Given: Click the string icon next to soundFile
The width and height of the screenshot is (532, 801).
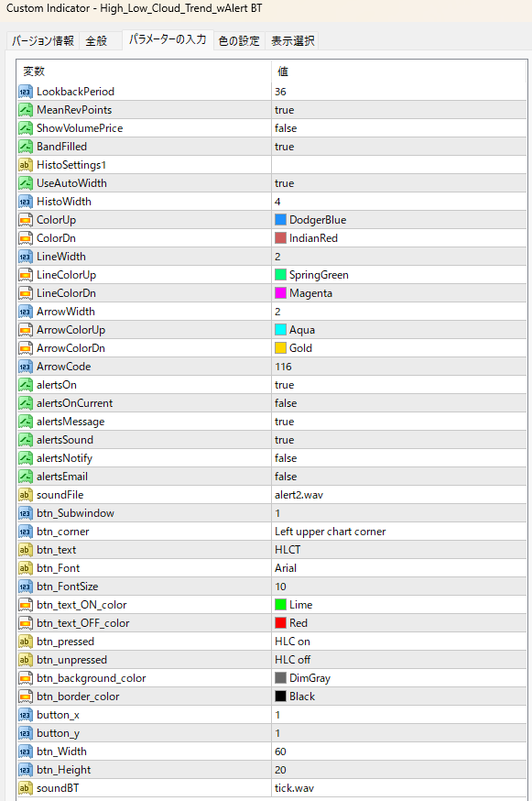Looking at the screenshot, I should tap(25, 495).
